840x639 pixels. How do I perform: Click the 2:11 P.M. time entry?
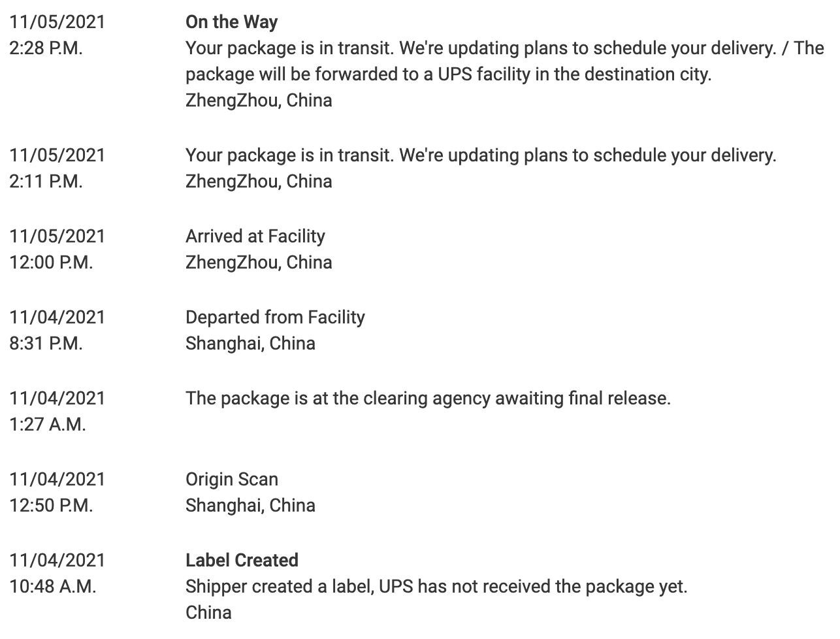46,182
